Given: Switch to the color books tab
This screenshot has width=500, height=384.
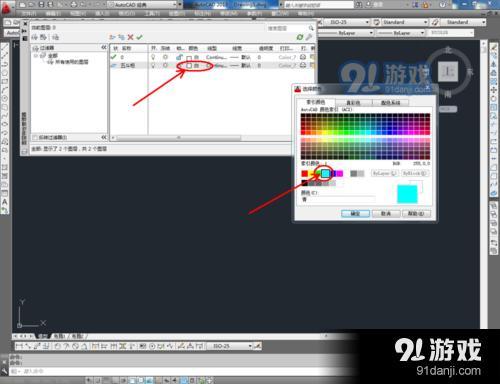Looking at the screenshot, I should (x=390, y=103).
